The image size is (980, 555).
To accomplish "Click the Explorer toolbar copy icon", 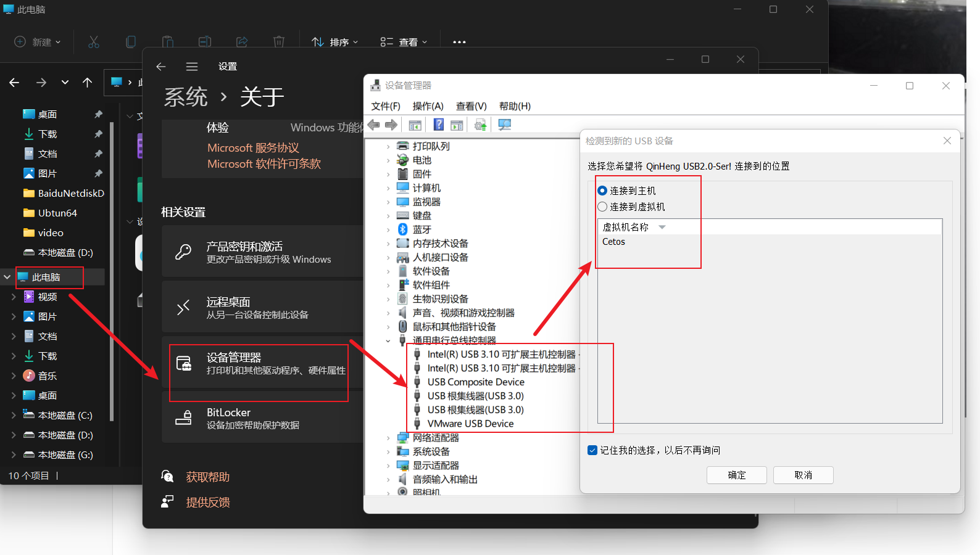I will (x=131, y=42).
